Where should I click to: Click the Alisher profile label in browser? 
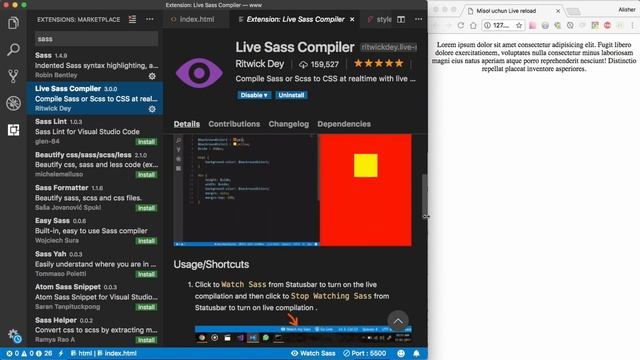click(627, 9)
